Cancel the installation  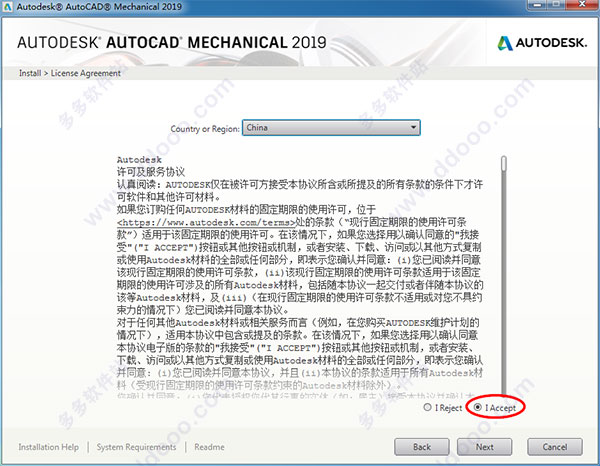[555, 447]
